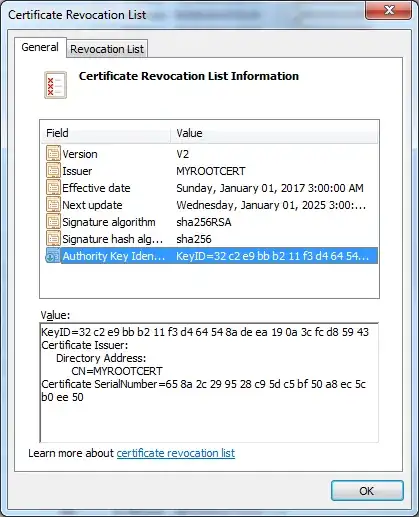Click the Next update field icon
This screenshot has height=517, width=419.
click(x=53, y=205)
